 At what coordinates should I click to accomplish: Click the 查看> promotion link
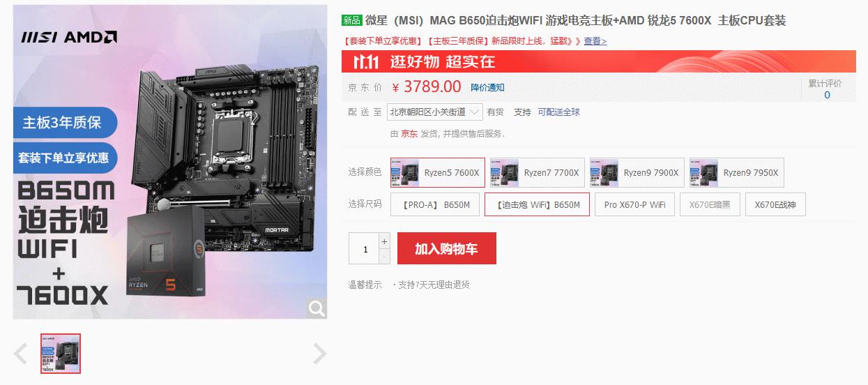[x=595, y=41]
